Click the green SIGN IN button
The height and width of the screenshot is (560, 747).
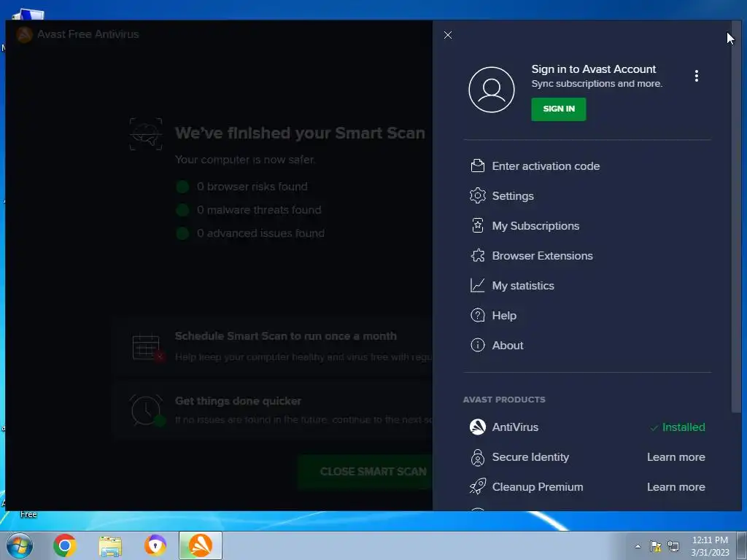[x=558, y=109]
